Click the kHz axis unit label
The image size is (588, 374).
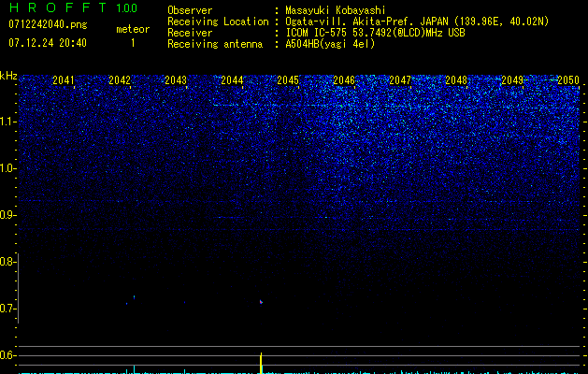point(8,76)
